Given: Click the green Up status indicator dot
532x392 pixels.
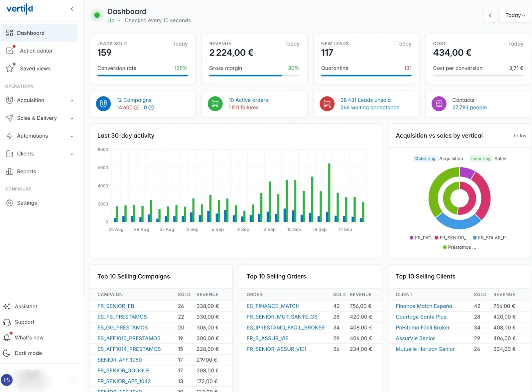Looking at the screenshot, I should [x=97, y=15].
